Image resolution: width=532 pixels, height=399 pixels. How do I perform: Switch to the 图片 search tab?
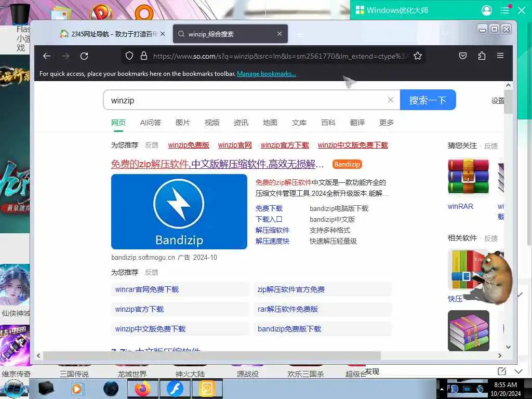pos(182,123)
